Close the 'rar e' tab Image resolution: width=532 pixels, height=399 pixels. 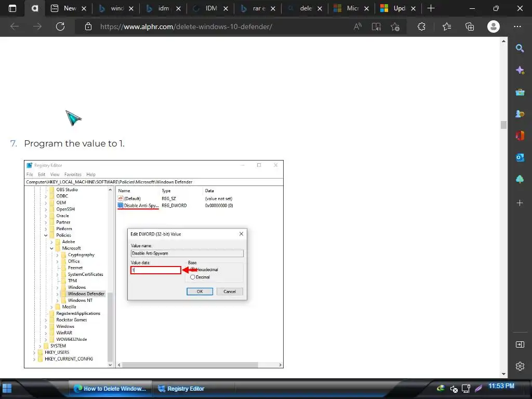click(x=273, y=8)
